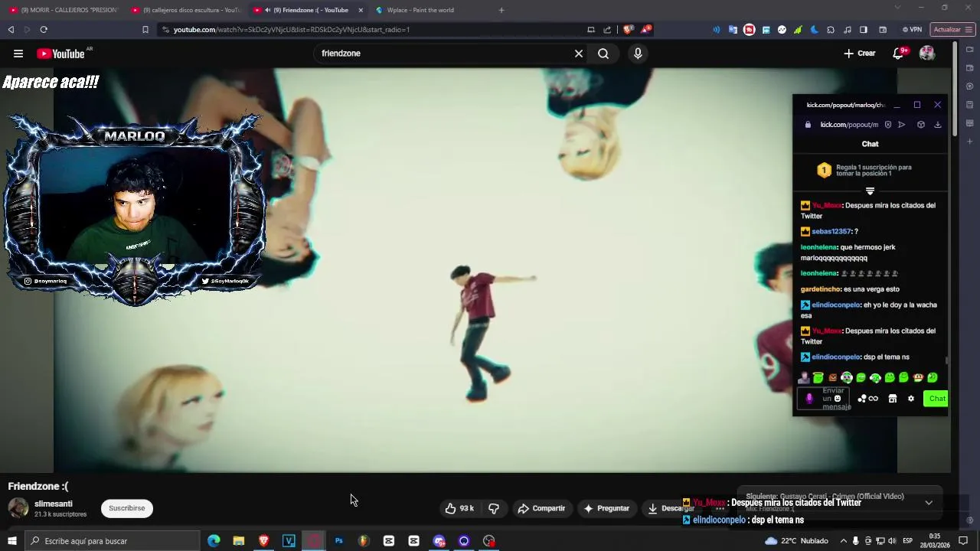
Task: Dislike the video with thumbs down
Action: [494, 508]
